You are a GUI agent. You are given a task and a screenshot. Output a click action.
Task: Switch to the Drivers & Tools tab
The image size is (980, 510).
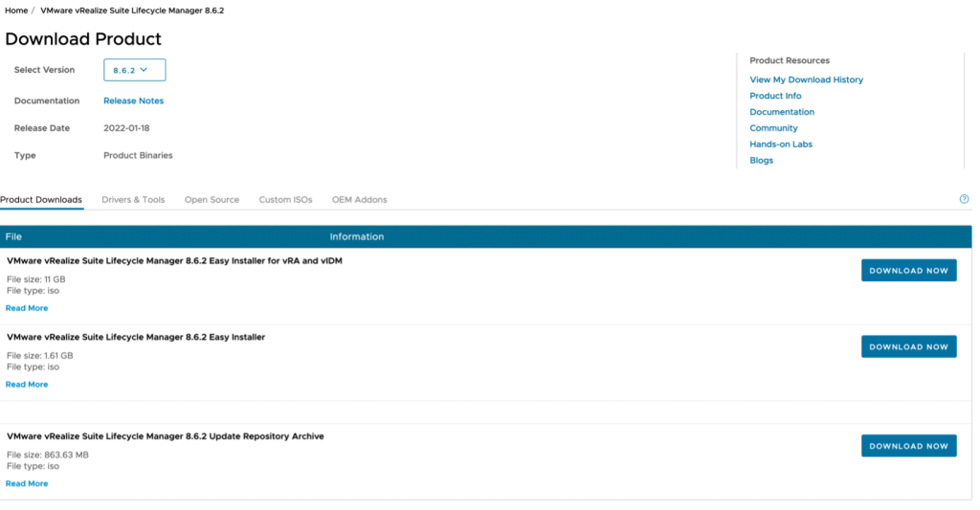[133, 200]
